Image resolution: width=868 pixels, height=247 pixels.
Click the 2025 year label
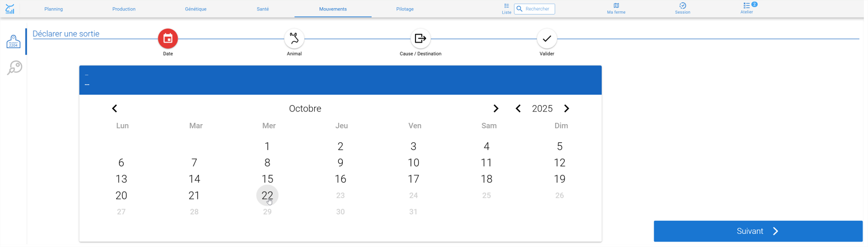542,108
